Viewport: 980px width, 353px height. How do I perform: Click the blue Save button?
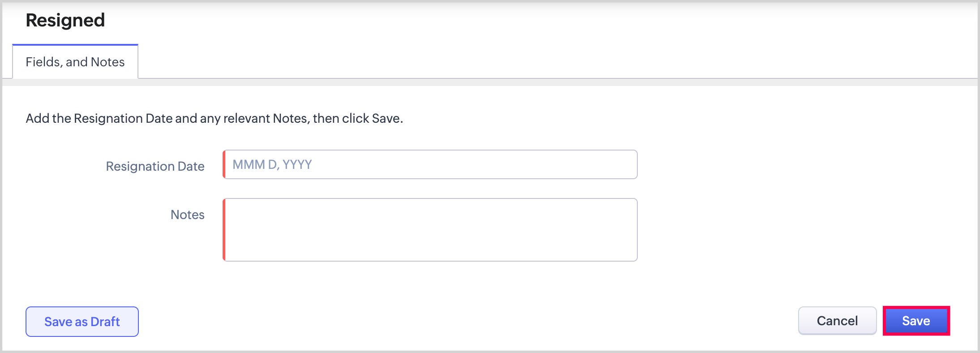pyautogui.click(x=916, y=321)
